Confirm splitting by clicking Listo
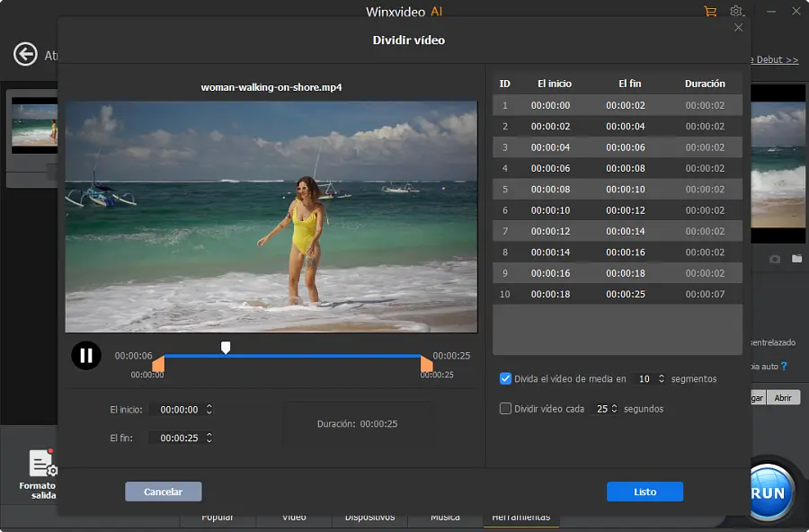This screenshot has width=809, height=532. coord(645,492)
